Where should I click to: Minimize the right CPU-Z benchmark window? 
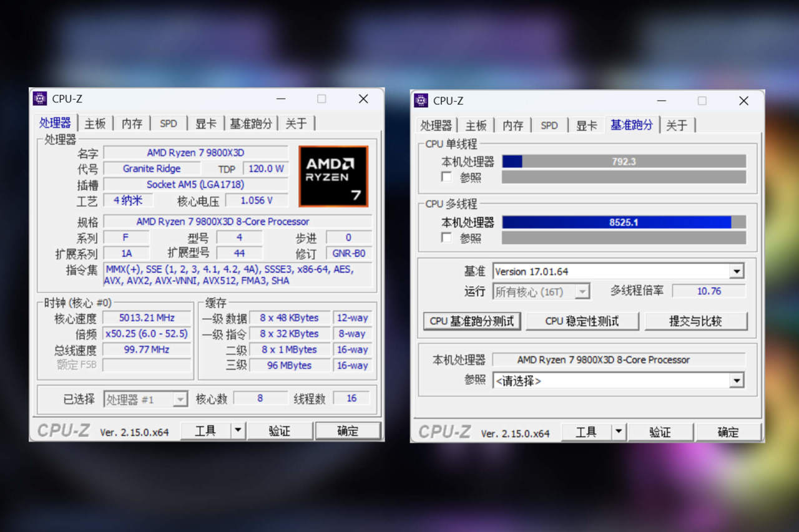point(662,100)
